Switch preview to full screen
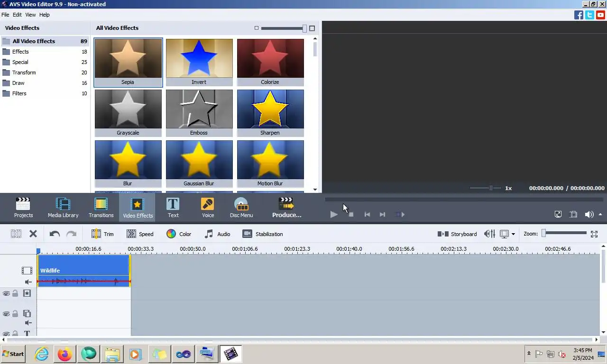Viewport: 607px width, 364px height. coord(558,214)
